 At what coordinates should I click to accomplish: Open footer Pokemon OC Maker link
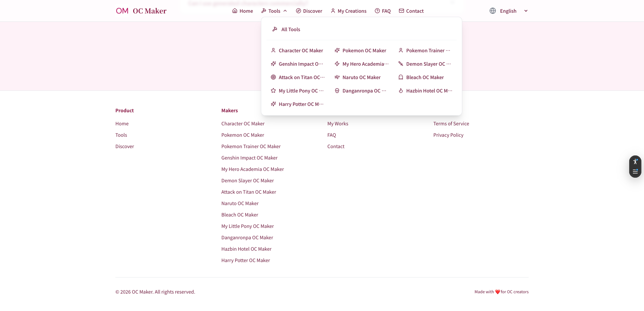(243, 135)
